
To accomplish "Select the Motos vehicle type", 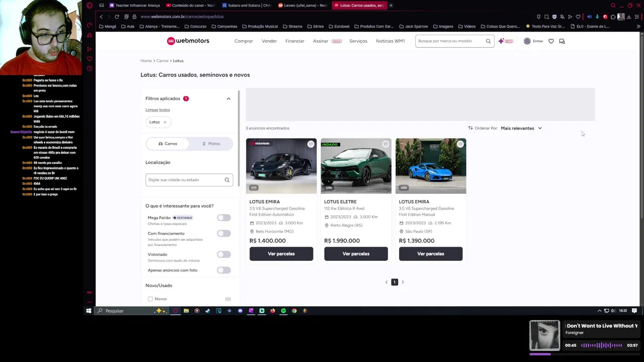I will (211, 144).
